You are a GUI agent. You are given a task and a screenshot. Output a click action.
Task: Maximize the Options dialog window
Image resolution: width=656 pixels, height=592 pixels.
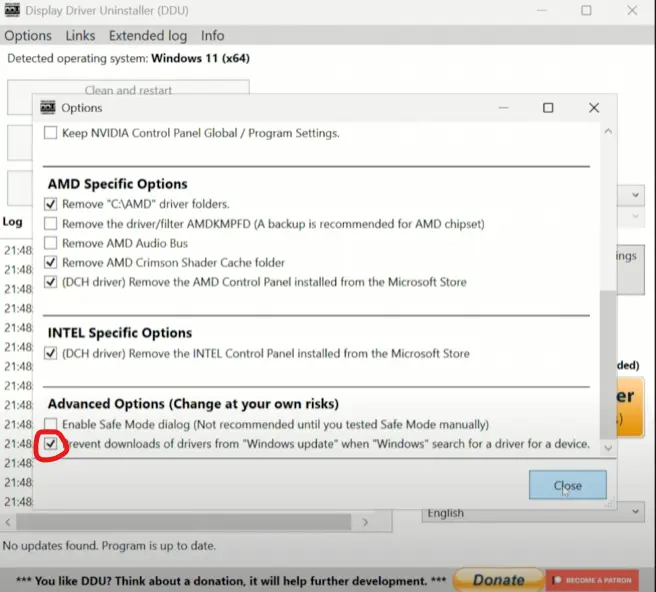[548, 108]
